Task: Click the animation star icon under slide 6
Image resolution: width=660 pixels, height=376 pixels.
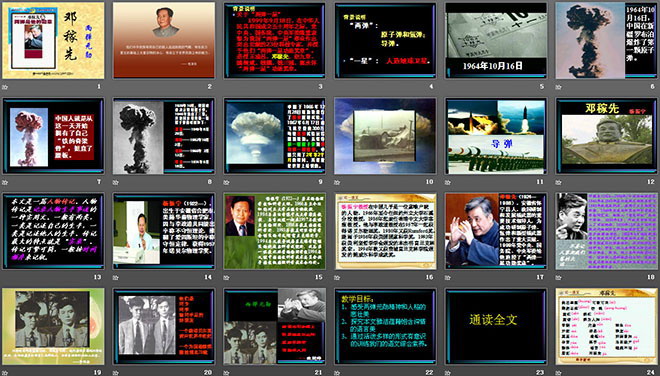Action: click(x=559, y=87)
